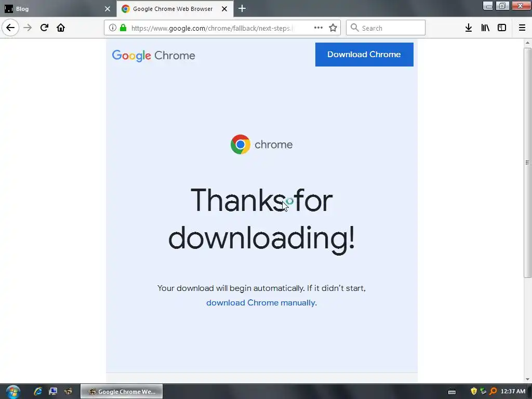This screenshot has width=532, height=399.
Task: Launch Internet Explorer from taskbar
Action: coord(37,392)
